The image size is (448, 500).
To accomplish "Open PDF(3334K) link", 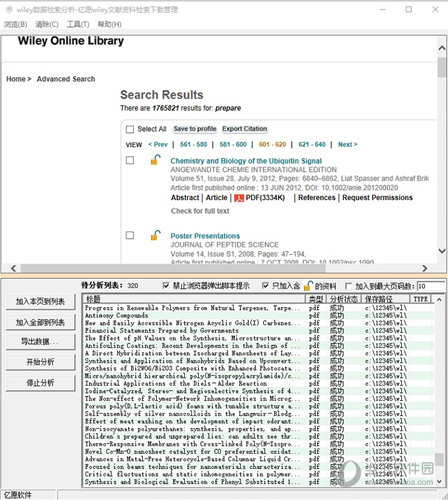I will [x=265, y=198].
